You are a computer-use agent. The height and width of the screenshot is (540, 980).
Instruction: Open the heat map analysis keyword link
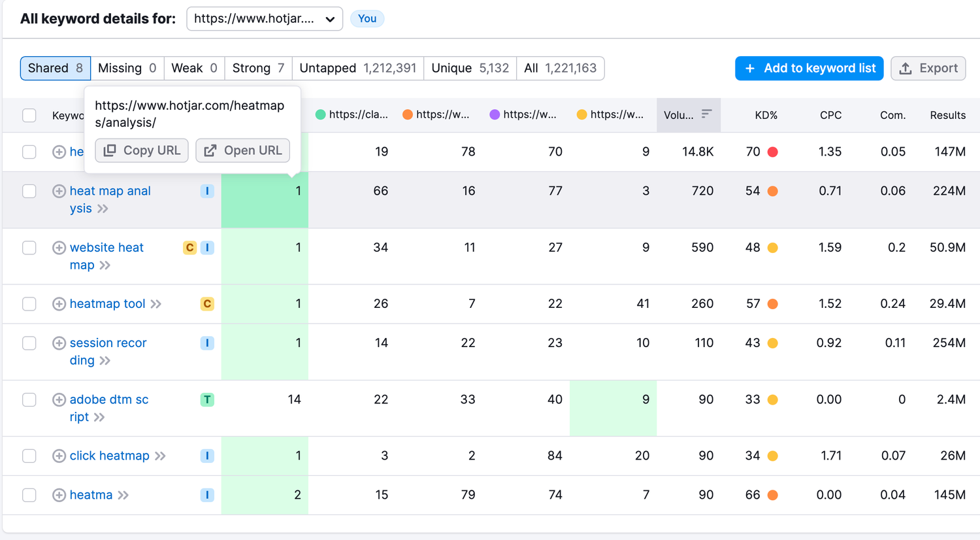coord(110,199)
